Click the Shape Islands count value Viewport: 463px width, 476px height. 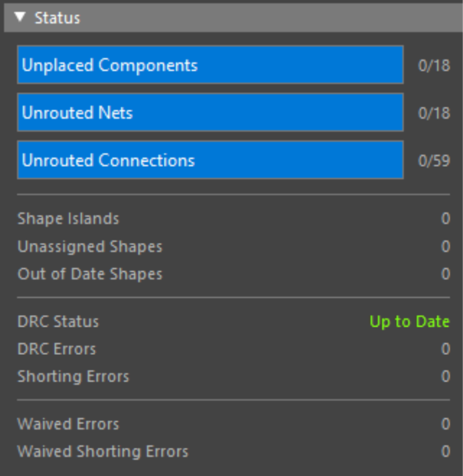coord(446,219)
